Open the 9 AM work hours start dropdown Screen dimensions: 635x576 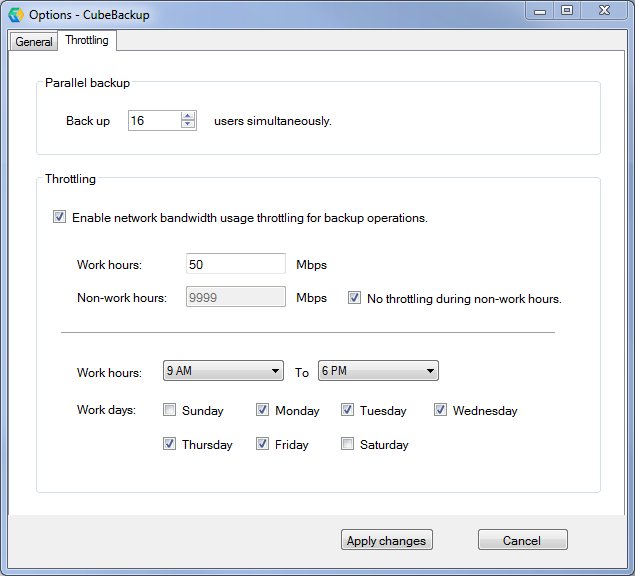(223, 370)
